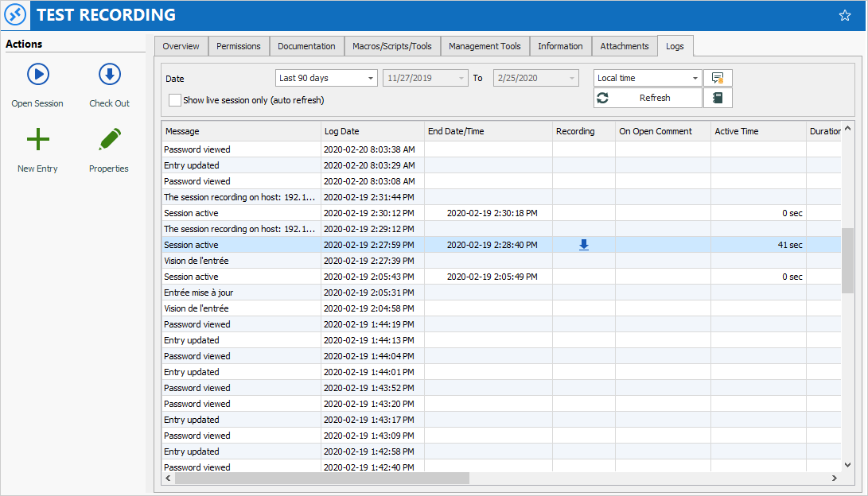Open the Local time zone dropdown

pyautogui.click(x=695, y=78)
